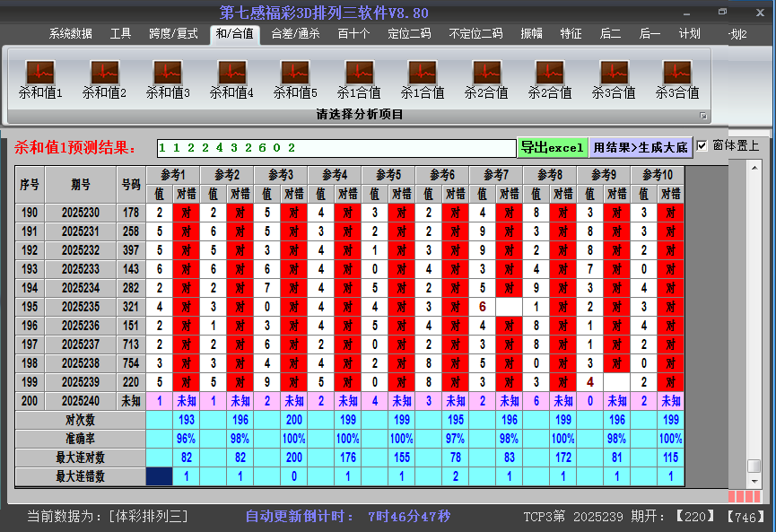Switch to the 系统数据 tab
Image resolution: width=776 pixels, height=532 pixels.
(x=70, y=34)
